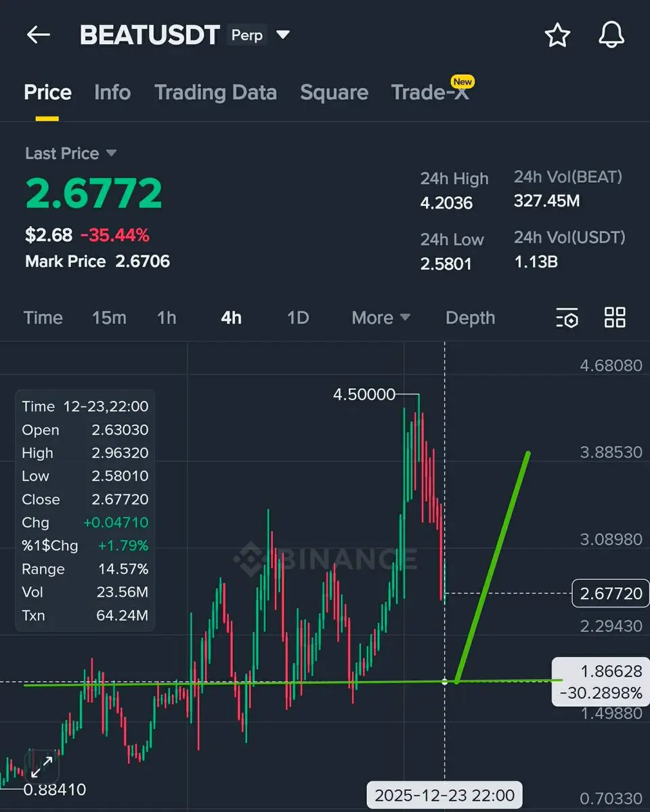Click the large last price 2.6772

(x=93, y=192)
